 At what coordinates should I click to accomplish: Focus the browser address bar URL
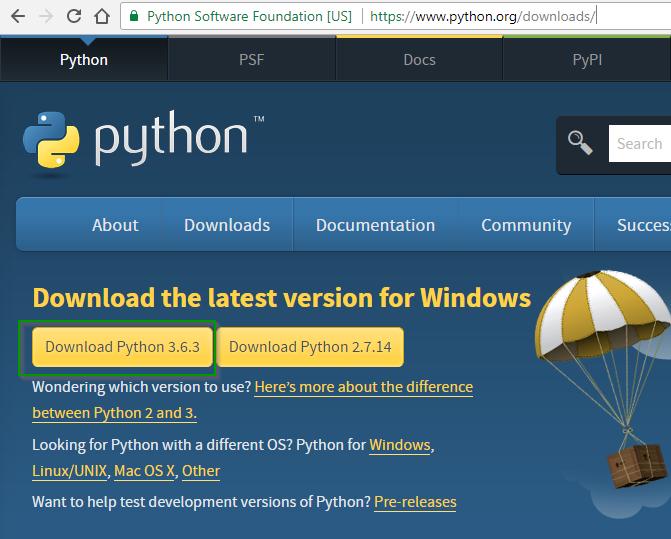[x=482, y=16]
